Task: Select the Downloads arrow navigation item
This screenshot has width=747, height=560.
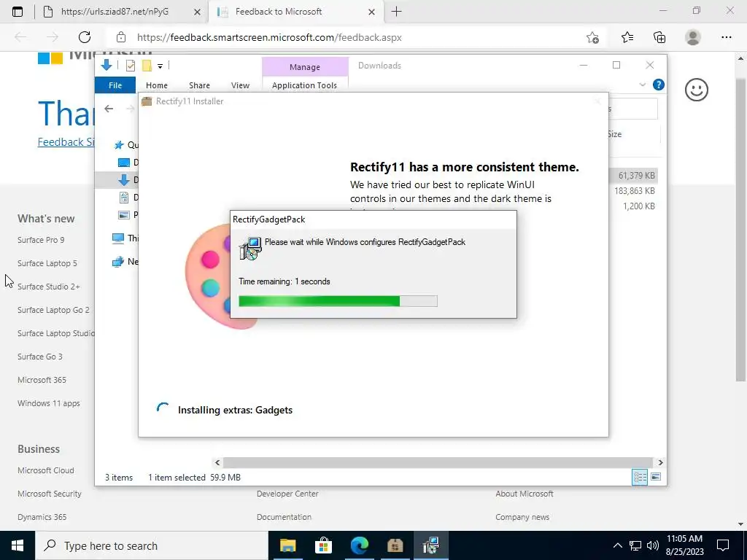Action: [124, 180]
